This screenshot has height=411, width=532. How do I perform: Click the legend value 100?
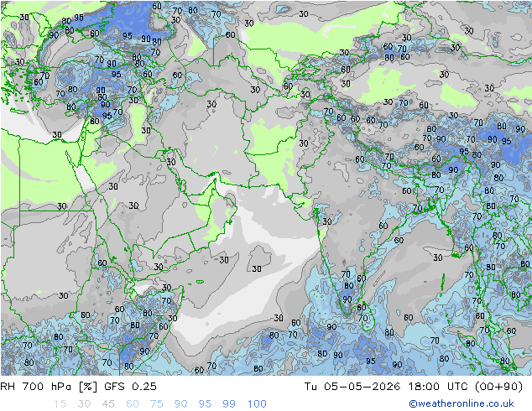257,404
